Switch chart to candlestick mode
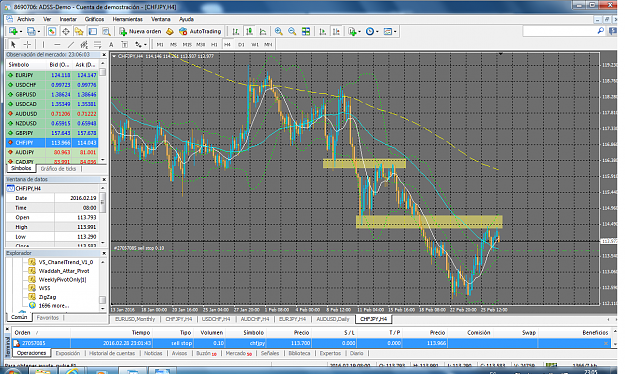Screen dimensions: 625x374 [250, 31]
